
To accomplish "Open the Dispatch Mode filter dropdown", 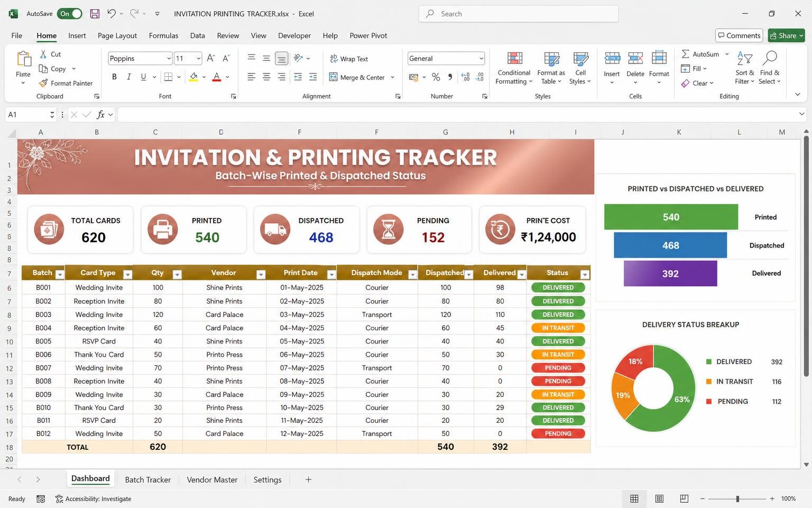I will click(412, 274).
